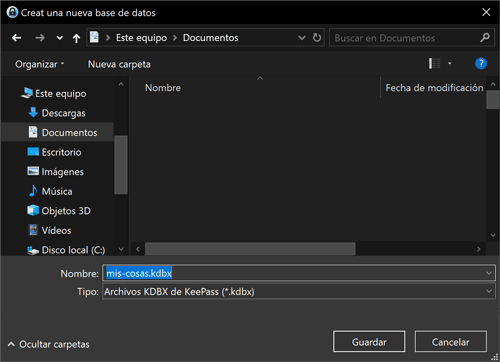The image size is (500, 362).
Task: Select 'Este equipo' in the navigation tree
Action: [x=61, y=94]
